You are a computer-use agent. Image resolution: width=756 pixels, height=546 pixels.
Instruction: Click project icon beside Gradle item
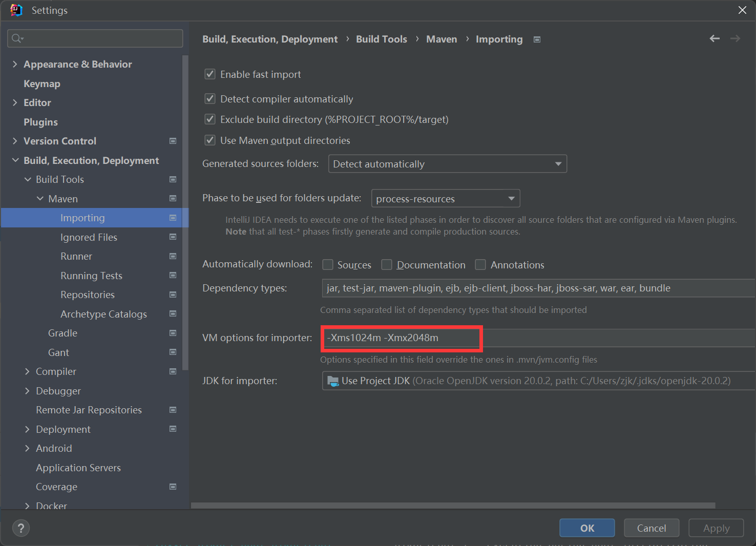click(173, 333)
